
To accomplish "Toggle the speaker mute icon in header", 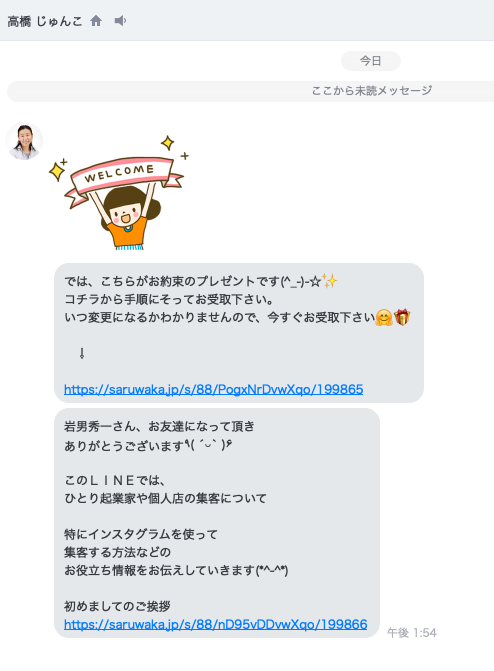I will [x=120, y=21].
